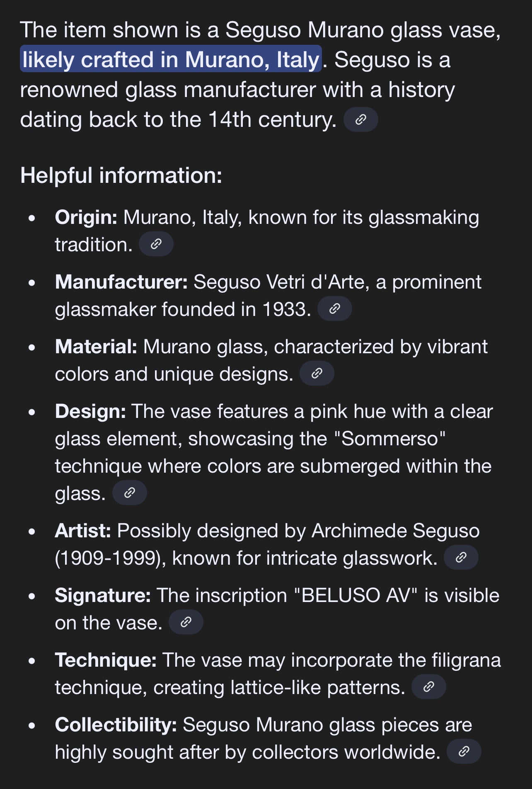532x789 pixels.
Task: Open source link icon for Manufacturer bullet
Action: pos(335,309)
